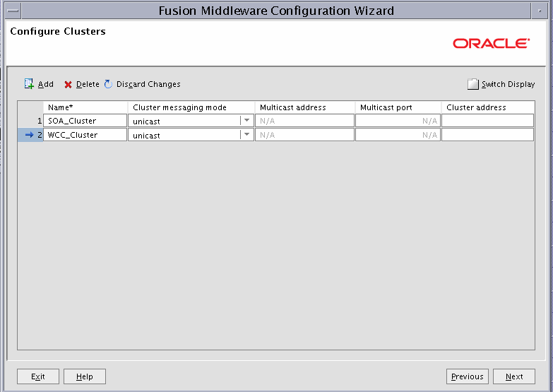Open messaging mode dropdown for SOA_Cluster
The height and width of the screenshot is (392, 553).
point(246,121)
